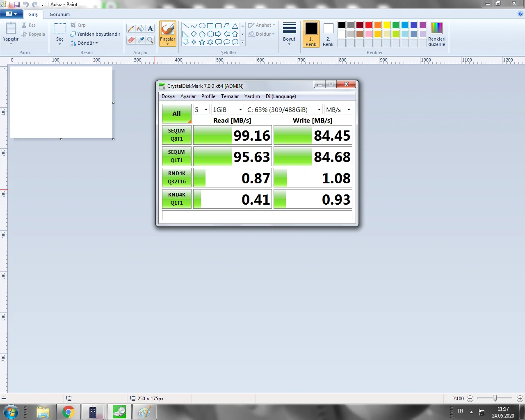
Task: Select the rectangle shape
Action: pos(210,26)
